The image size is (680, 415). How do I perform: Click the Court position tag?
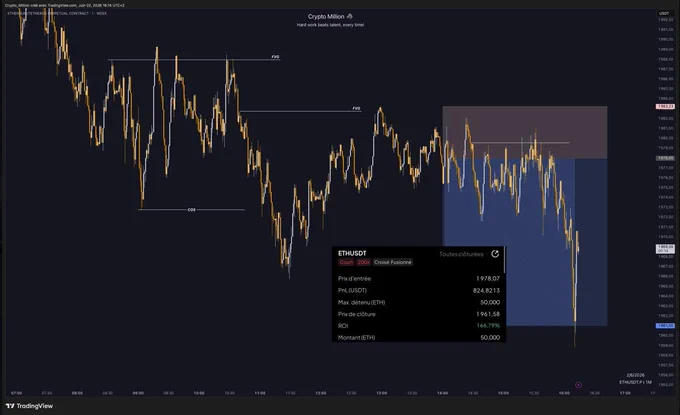click(346, 262)
